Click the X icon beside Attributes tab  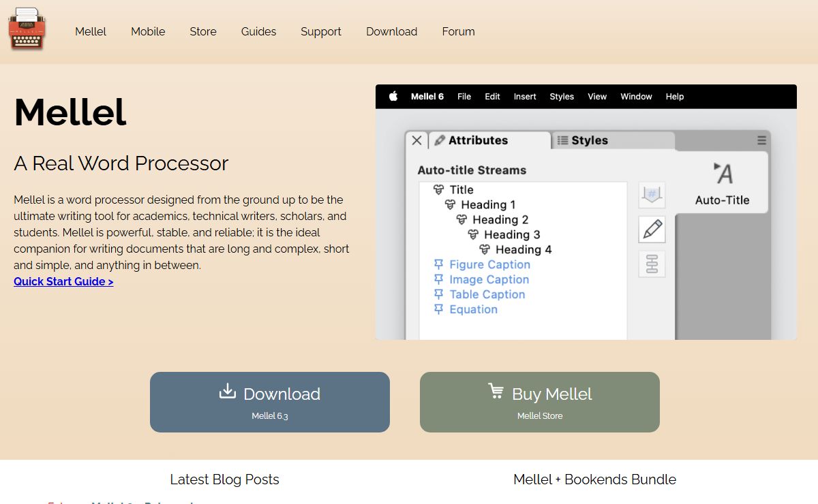tap(416, 140)
